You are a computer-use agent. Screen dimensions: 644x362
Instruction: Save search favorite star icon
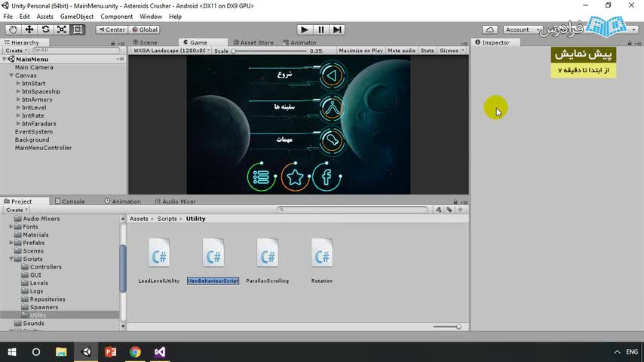(461, 210)
